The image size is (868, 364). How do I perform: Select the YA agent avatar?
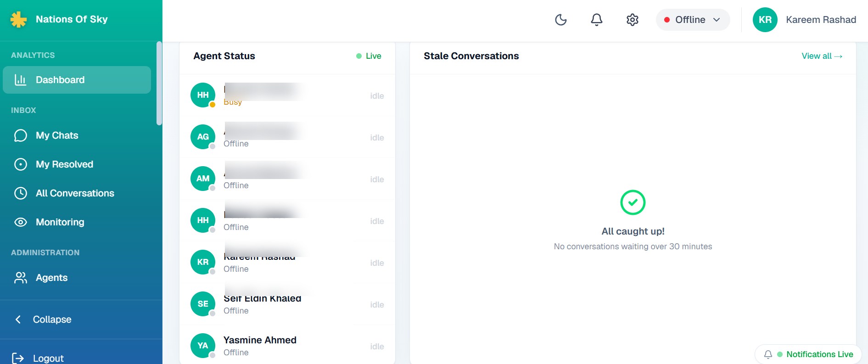203,346
